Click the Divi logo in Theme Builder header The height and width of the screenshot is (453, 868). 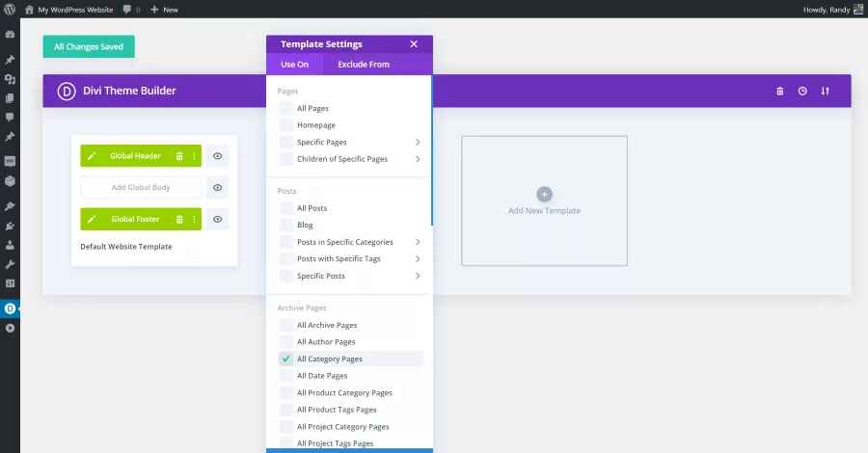tap(67, 91)
